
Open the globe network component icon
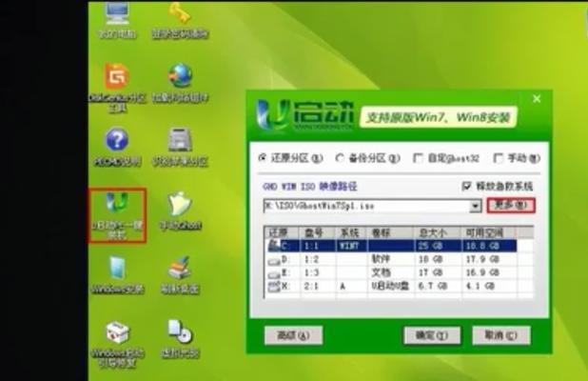180,83
